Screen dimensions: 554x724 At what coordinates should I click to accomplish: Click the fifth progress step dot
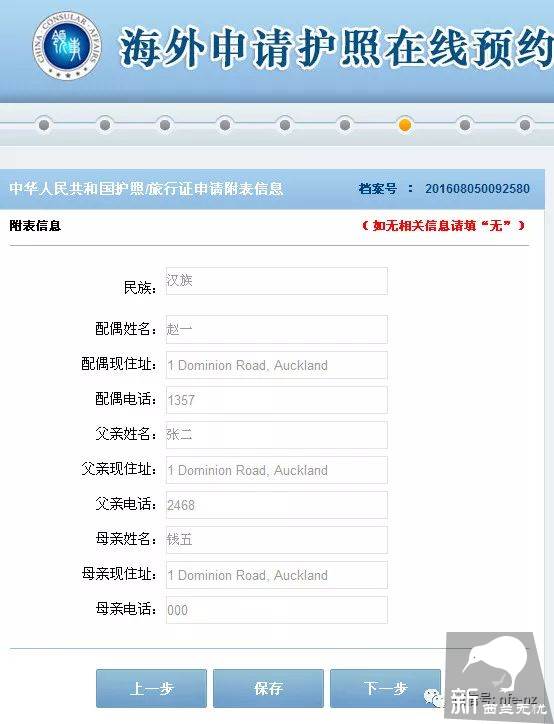click(x=285, y=125)
